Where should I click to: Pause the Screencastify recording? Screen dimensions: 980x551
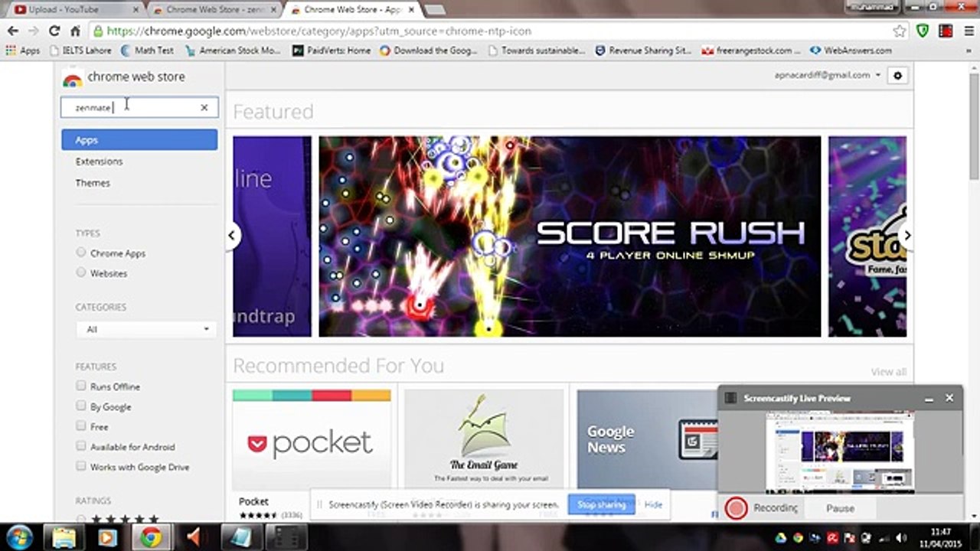coord(840,508)
